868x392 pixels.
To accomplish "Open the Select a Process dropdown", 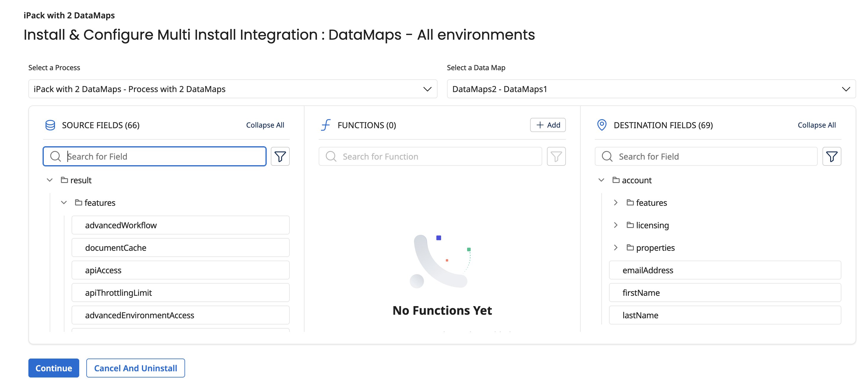I will click(232, 89).
